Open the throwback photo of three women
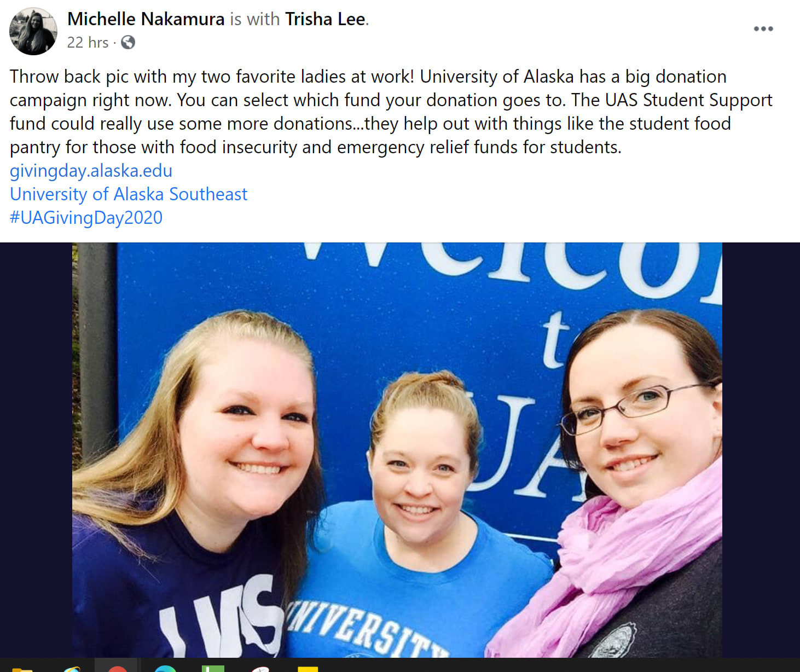The height and width of the screenshot is (672, 800). pyautogui.click(x=397, y=450)
